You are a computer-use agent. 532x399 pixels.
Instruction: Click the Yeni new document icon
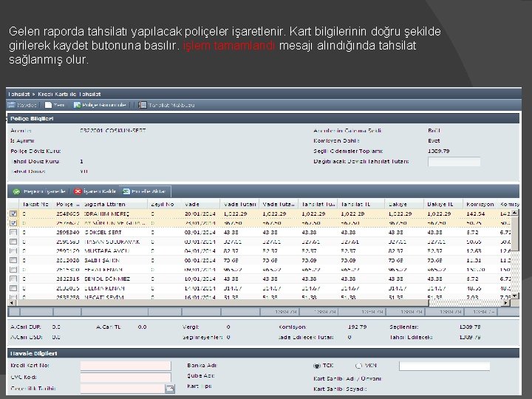coord(48,105)
